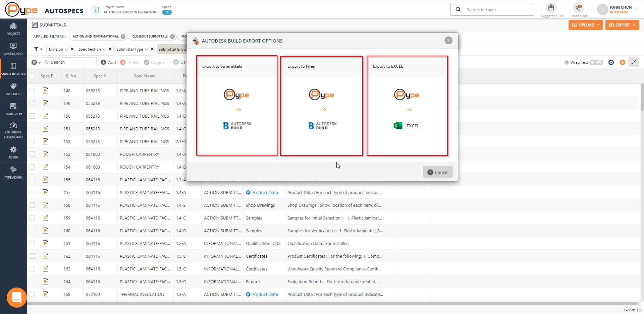The height and width of the screenshot is (314, 644).
Task: Click the document icon for row 157
Action: click(46, 192)
